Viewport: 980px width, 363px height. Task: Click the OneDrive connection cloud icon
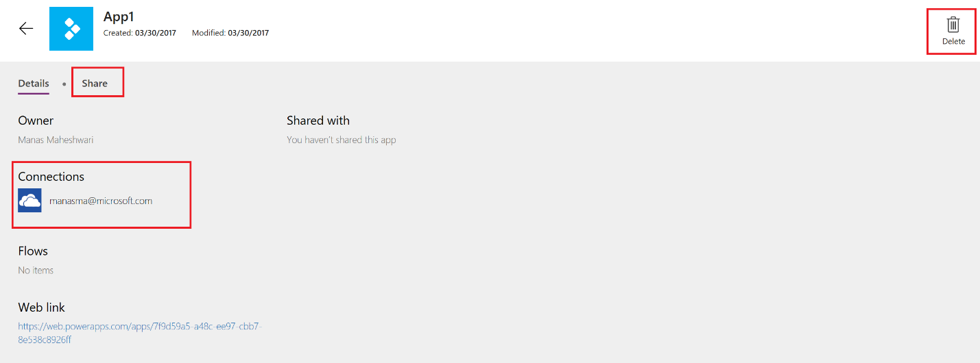(30, 201)
